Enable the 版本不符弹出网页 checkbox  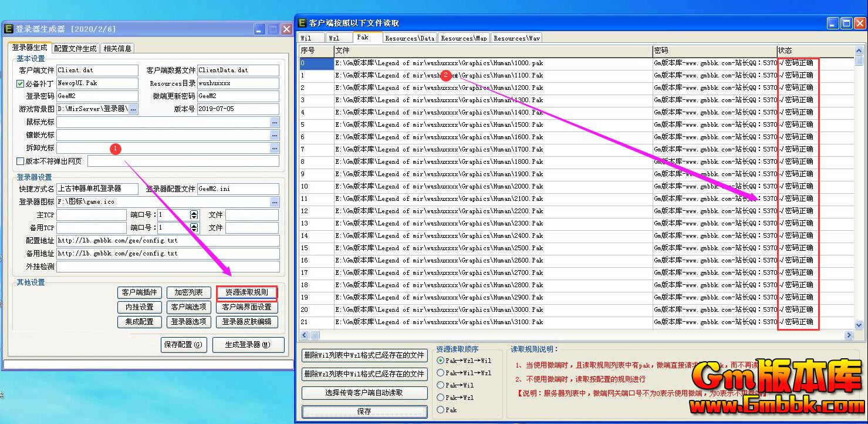coord(21,161)
